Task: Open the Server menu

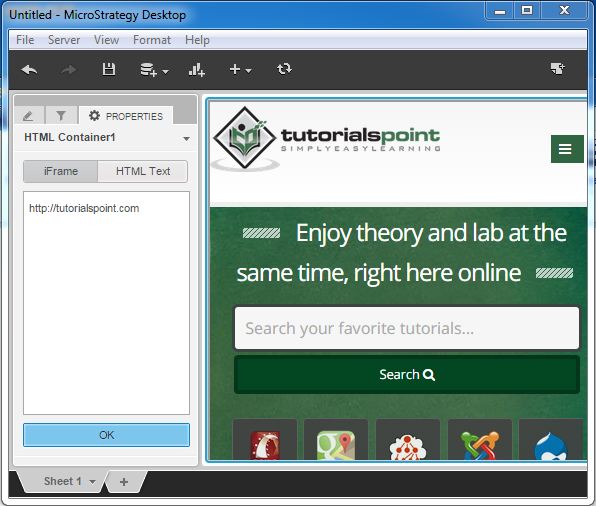Action: 64,40
